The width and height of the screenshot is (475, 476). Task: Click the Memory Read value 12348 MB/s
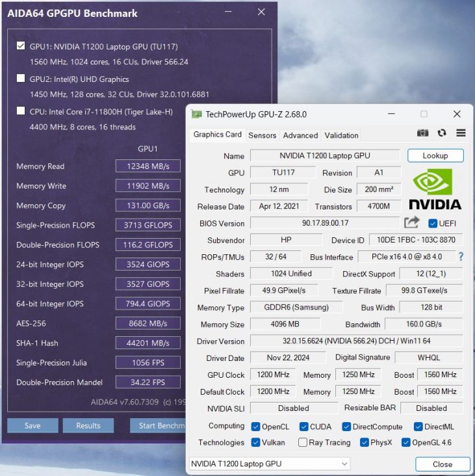[x=148, y=166]
